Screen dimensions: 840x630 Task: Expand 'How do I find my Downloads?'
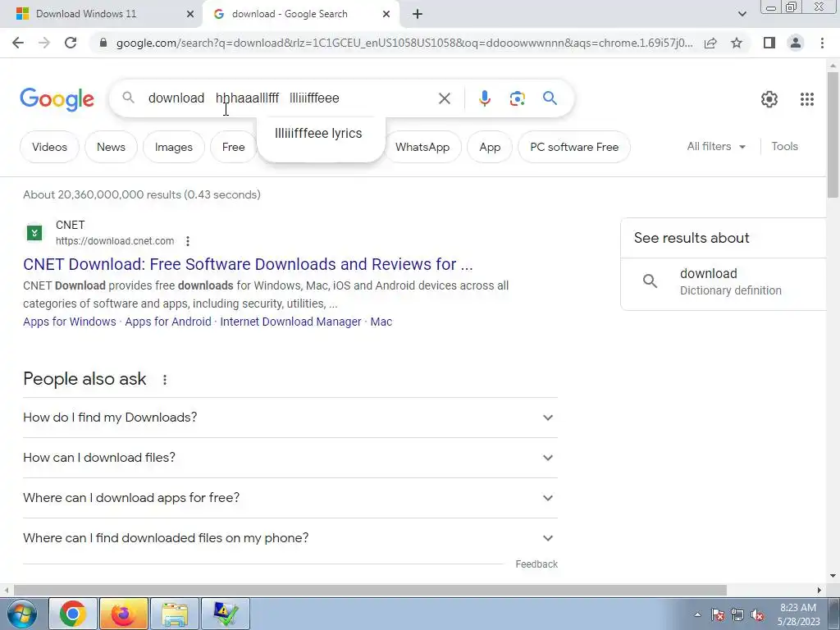coord(290,418)
